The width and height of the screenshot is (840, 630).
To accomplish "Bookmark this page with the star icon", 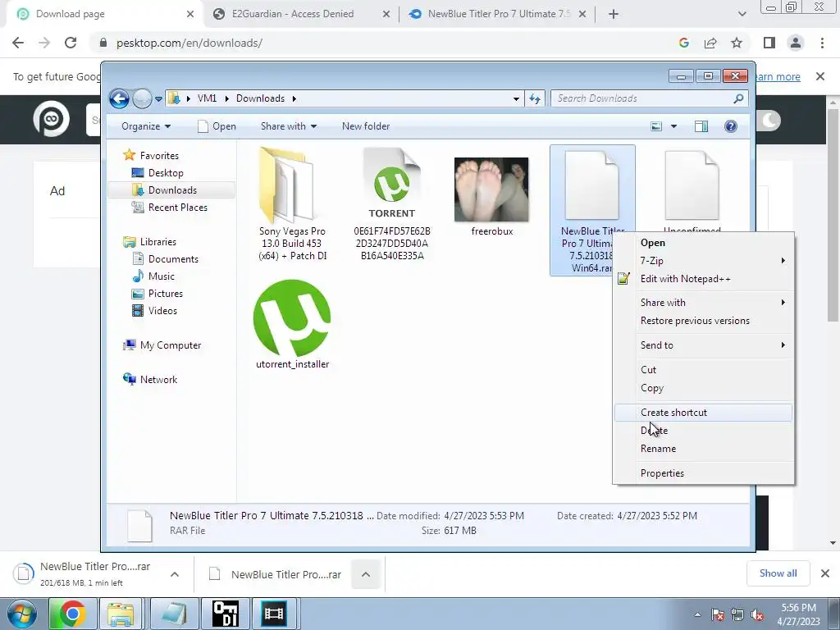I will (x=737, y=43).
